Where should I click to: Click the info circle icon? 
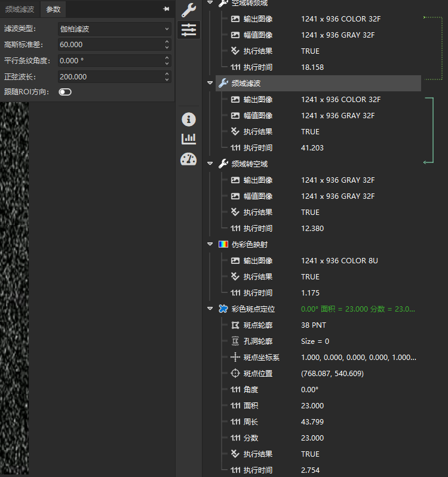[189, 119]
